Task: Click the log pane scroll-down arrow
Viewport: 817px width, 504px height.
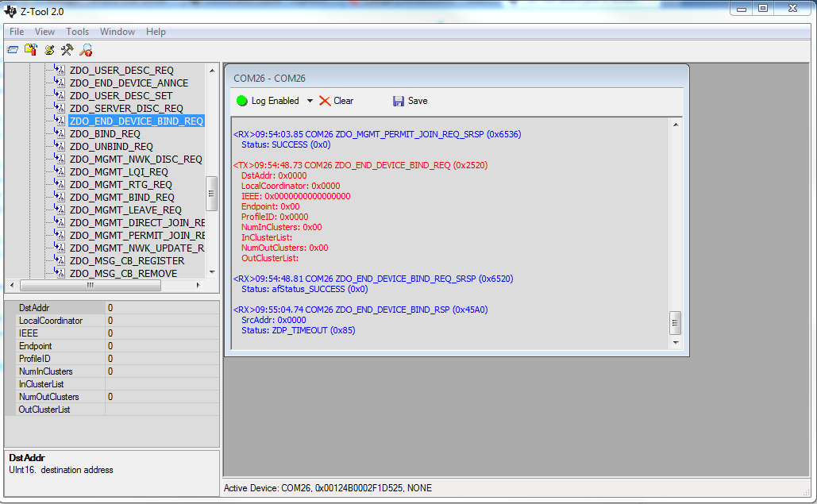Action: click(x=676, y=343)
